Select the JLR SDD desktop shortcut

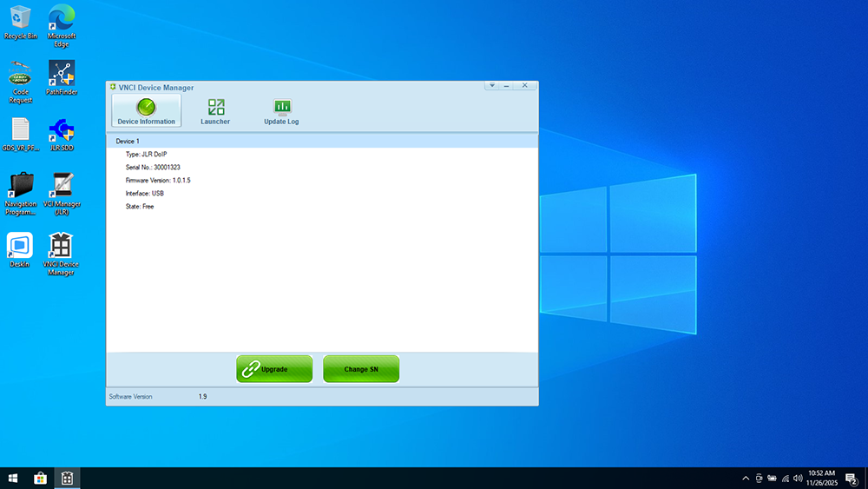62,135
